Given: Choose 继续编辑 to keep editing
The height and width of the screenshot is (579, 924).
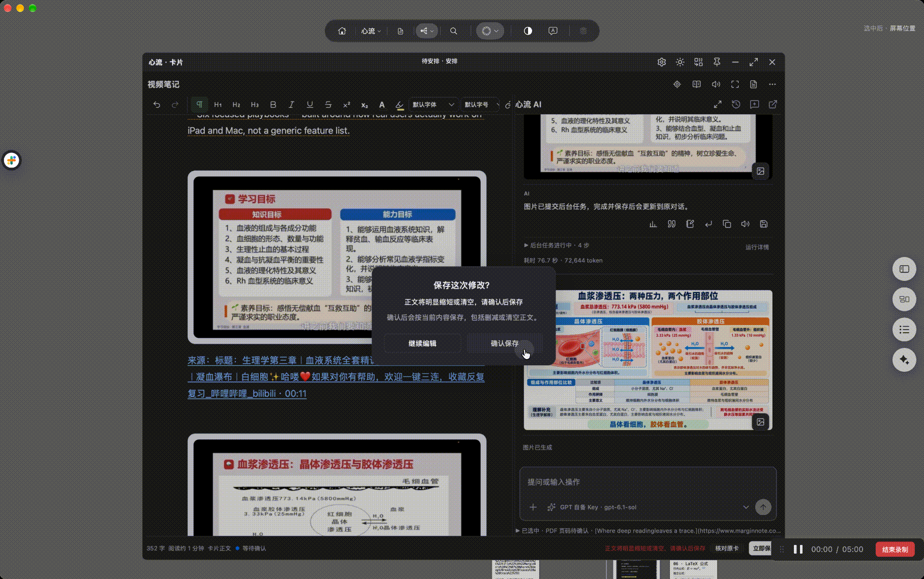Looking at the screenshot, I should [422, 343].
